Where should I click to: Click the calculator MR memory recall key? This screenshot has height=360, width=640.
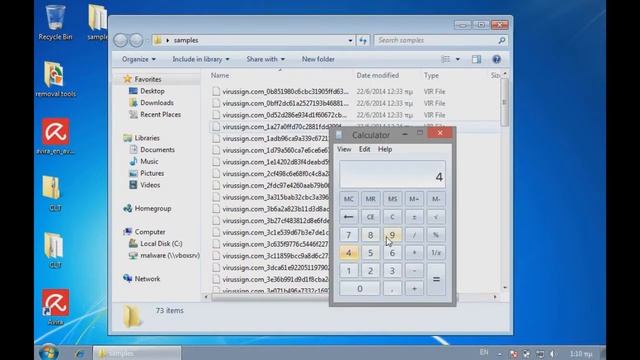tap(371, 199)
